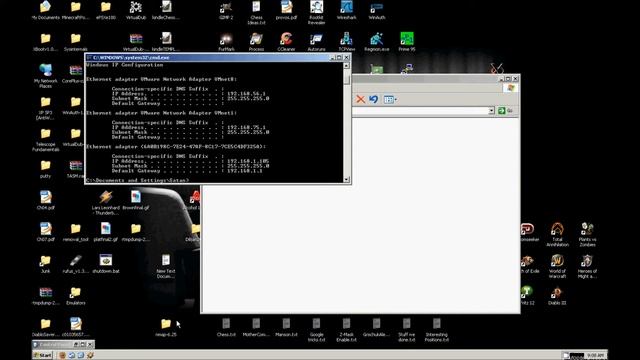The image size is (640, 360).
Task: Launch the Wireshark desktop shortcut
Action: 347,10
